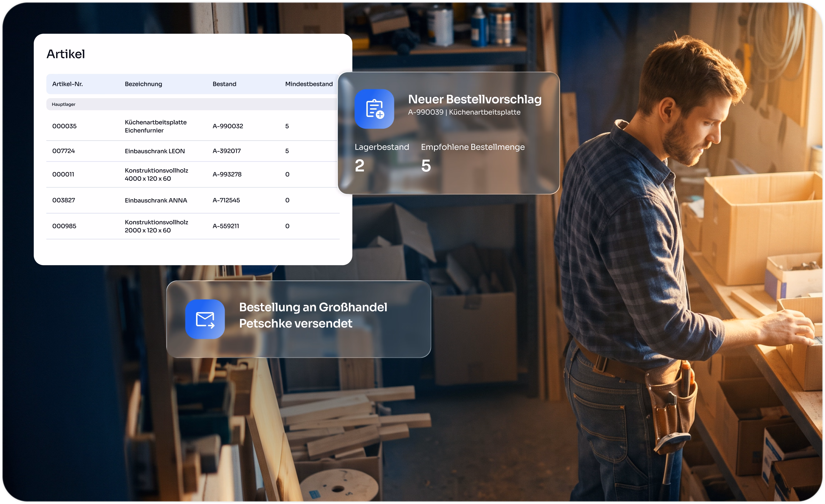The width and height of the screenshot is (825, 504).
Task: Click 'Bestellung an Großhandel Petschke versendet' text
Action: pos(313,315)
